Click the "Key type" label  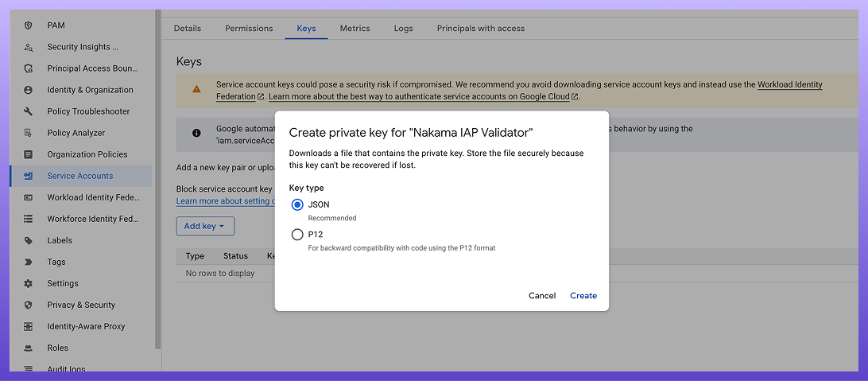tap(307, 189)
